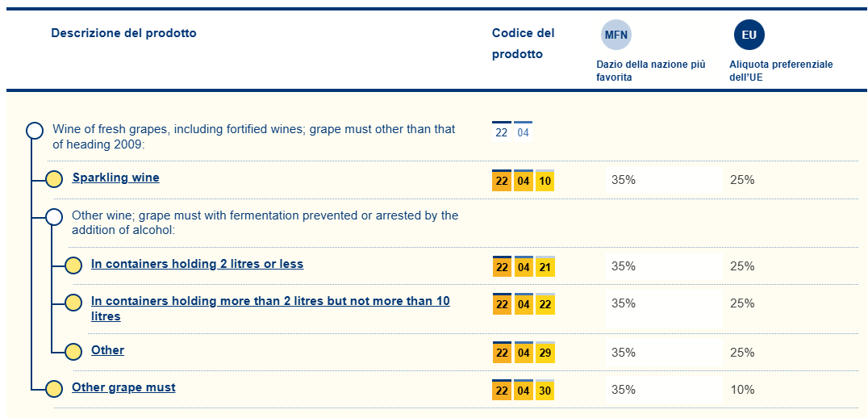Click the code 30 product badge

pos(545,391)
